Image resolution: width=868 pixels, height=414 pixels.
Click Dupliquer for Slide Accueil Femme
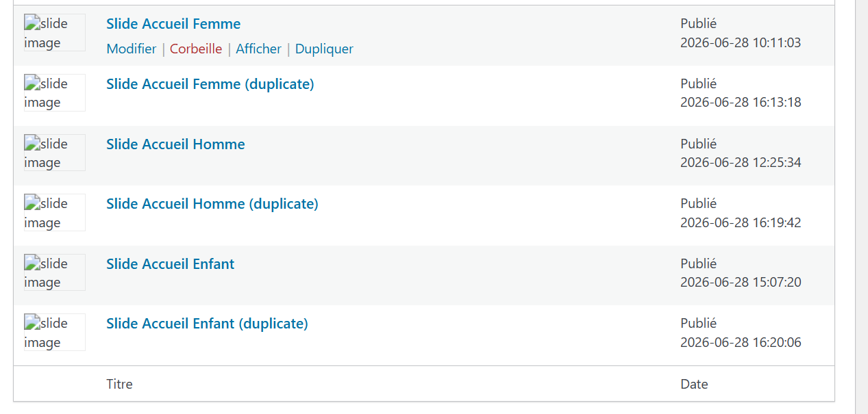324,49
